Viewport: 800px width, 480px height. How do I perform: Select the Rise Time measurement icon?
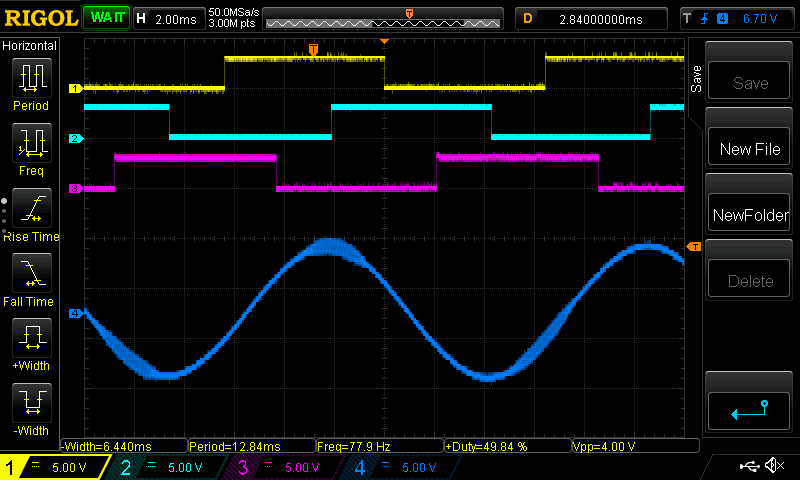pos(32,208)
